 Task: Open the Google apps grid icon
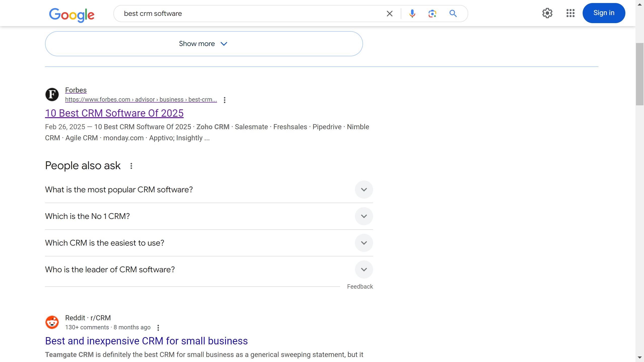pos(570,13)
